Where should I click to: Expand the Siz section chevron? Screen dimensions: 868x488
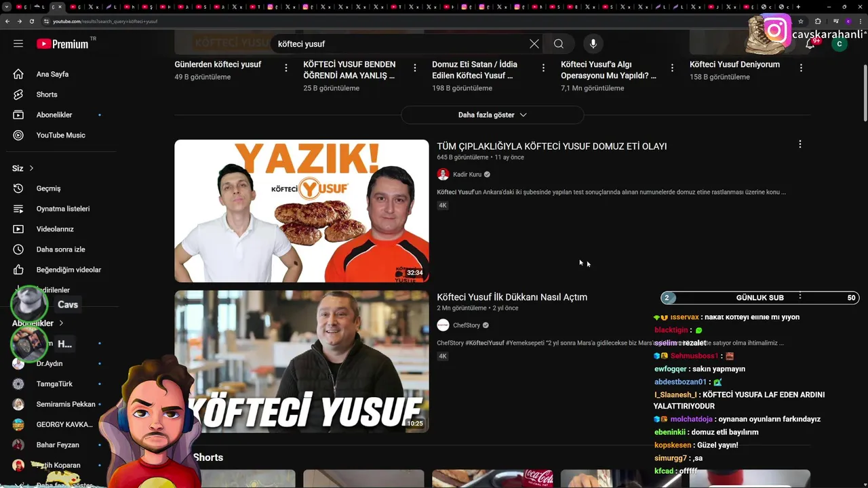tap(31, 168)
